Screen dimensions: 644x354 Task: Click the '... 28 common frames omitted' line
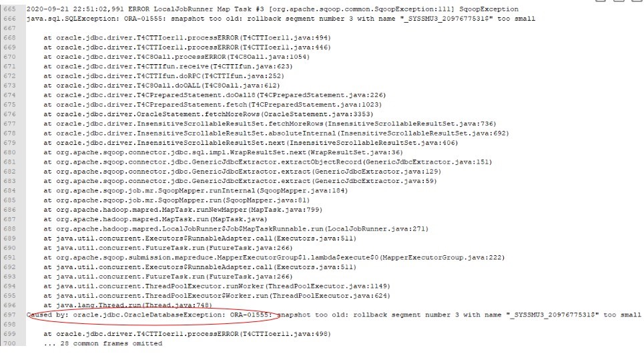[x=103, y=343]
